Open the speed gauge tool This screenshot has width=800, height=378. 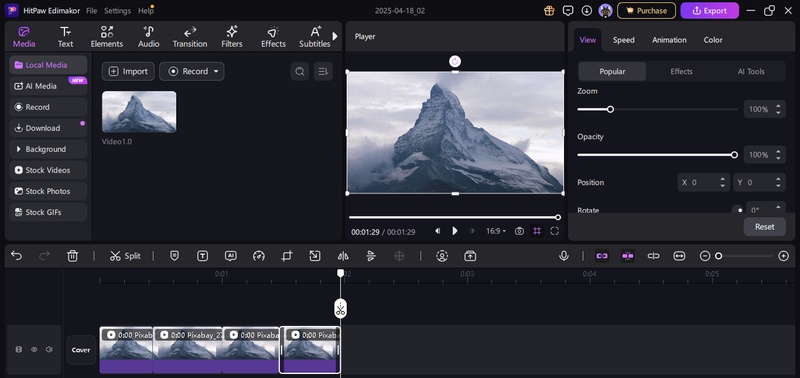[x=259, y=256]
